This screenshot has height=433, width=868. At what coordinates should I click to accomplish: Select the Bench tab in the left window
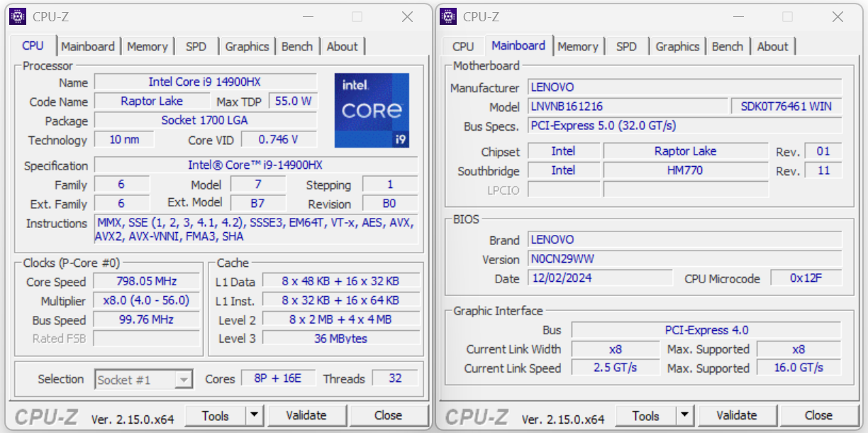297,46
